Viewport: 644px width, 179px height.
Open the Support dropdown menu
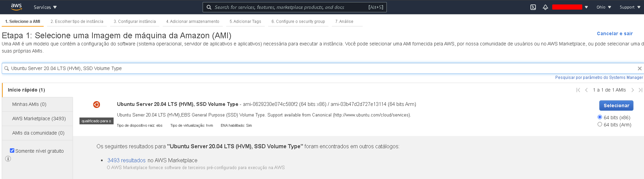point(630,7)
